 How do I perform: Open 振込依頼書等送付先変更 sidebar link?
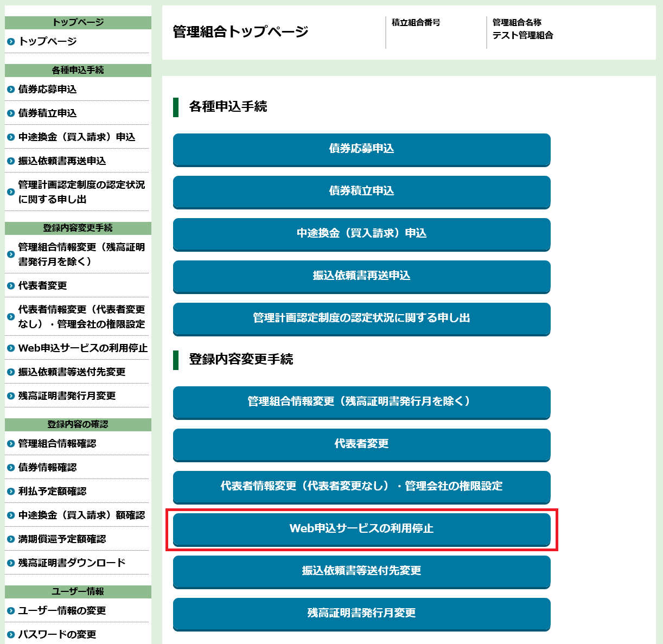72,372
